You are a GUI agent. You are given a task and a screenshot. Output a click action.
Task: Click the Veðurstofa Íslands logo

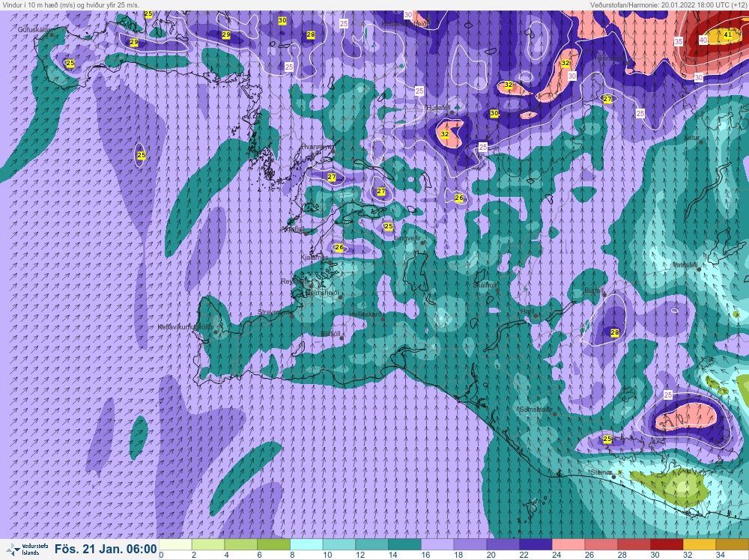(27, 549)
